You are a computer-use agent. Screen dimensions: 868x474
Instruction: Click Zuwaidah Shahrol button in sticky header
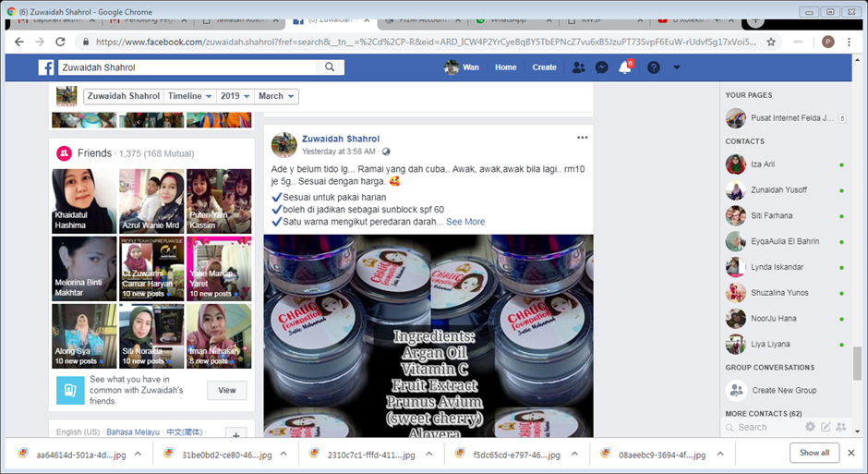pyautogui.click(x=124, y=96)
